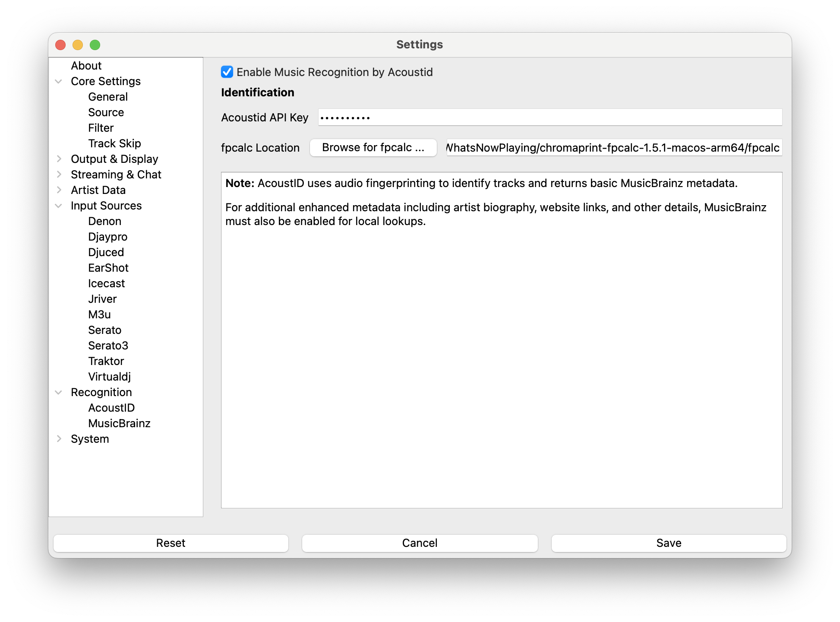840x622 pixels.
Task: Click into the Acoustid API Key field
Action: pos(550,117)
